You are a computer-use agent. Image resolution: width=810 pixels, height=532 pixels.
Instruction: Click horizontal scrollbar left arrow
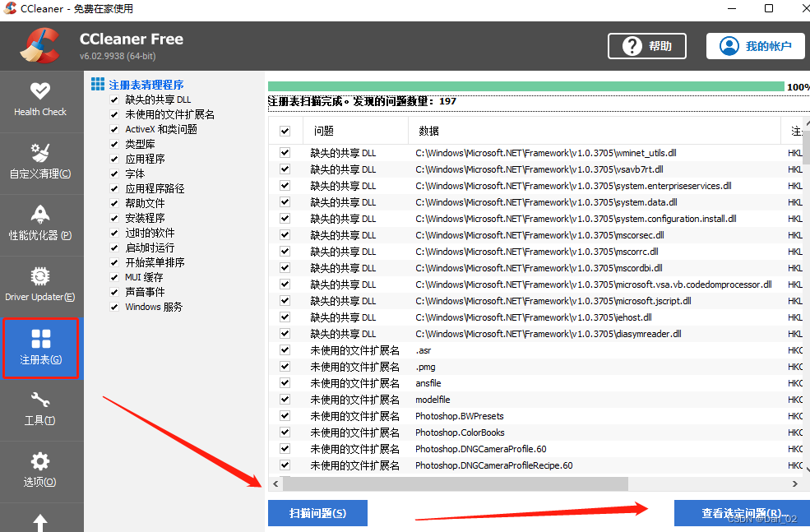pos(275,484)
